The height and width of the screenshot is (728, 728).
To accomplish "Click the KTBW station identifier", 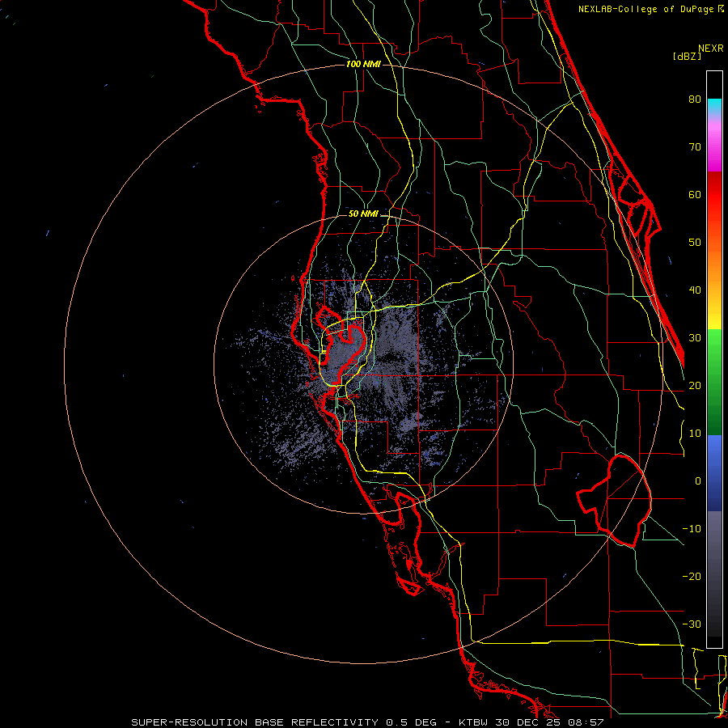I will (473, 722).
